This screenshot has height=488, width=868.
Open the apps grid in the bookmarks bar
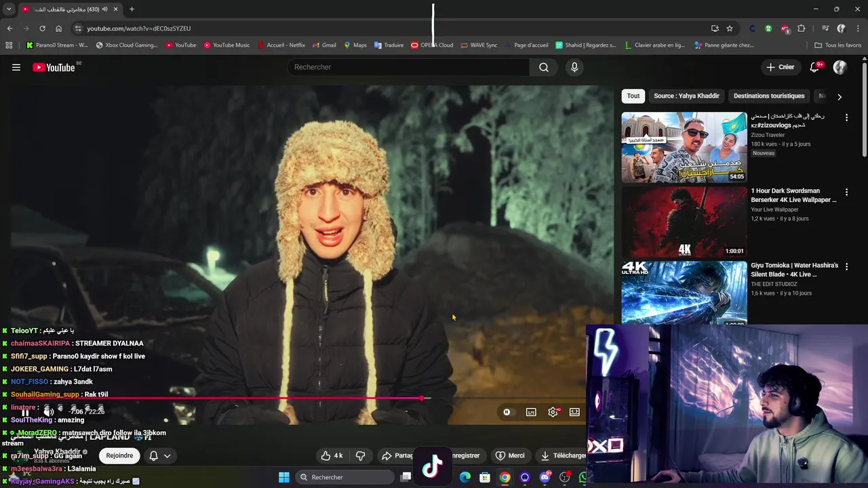coord(9,45)
